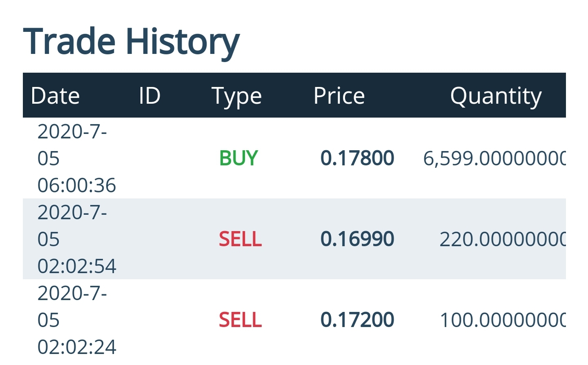Sort by the Quantity column header
Viewport: 588px width, 365px height.
point(496,97)
